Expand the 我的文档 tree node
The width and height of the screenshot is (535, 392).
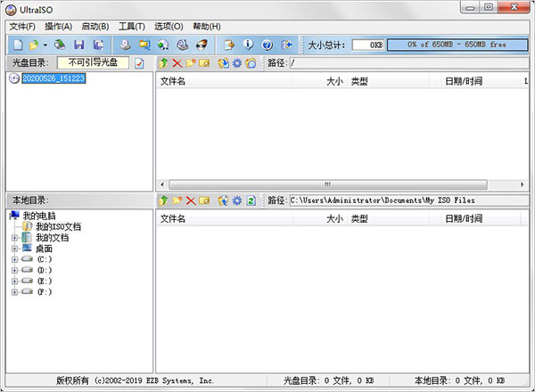click(x=14, y=238)
